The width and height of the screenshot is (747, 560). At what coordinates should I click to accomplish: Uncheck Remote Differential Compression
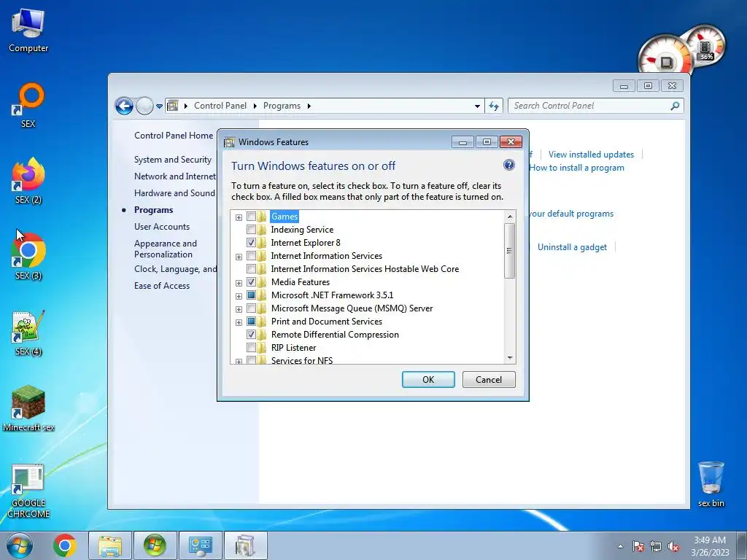[x=251, y=334]
